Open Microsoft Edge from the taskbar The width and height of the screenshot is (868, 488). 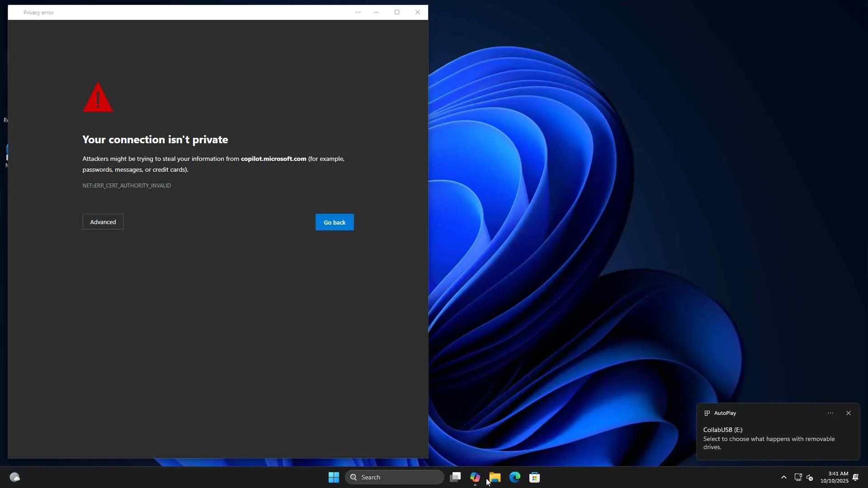[515, 477]
